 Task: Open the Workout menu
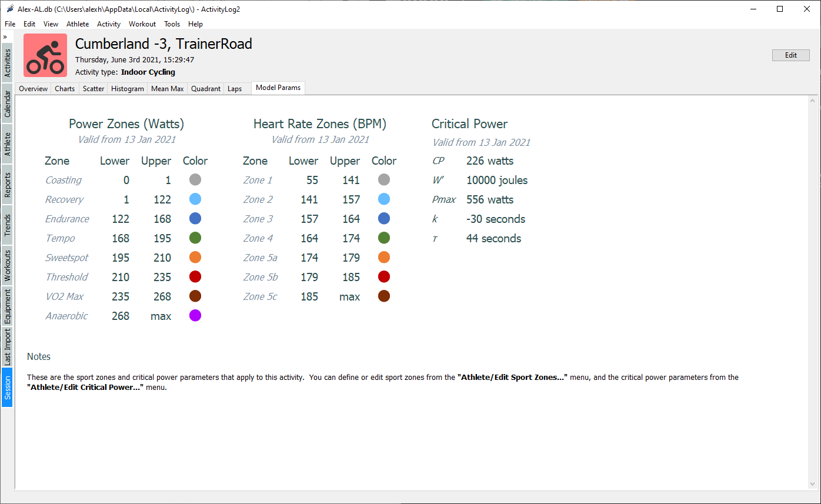pos(142,24)
